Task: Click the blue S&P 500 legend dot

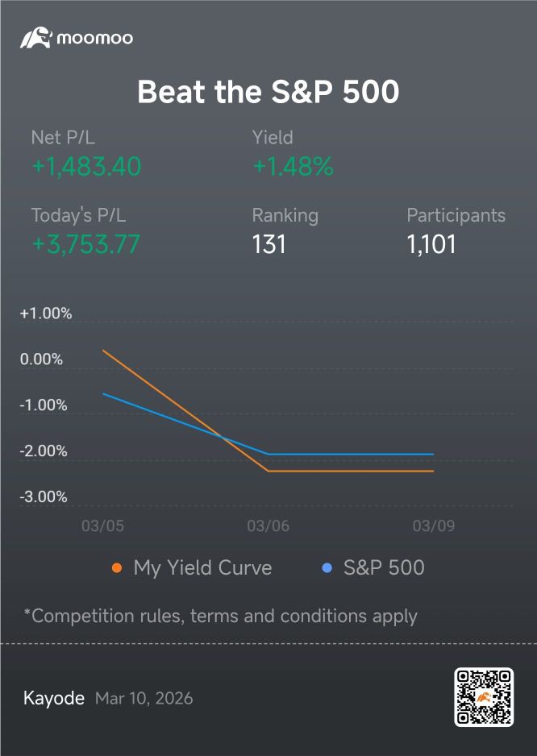Action: [327, 568]
